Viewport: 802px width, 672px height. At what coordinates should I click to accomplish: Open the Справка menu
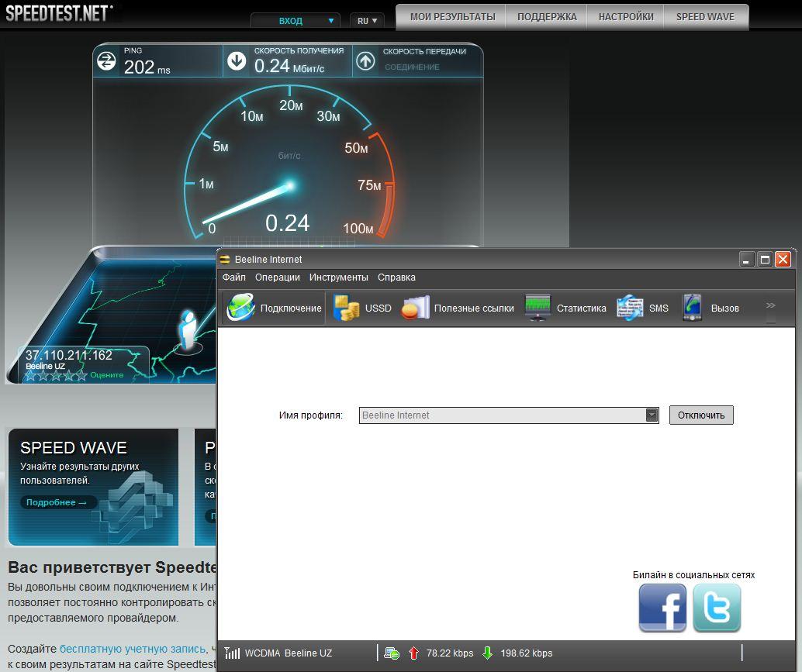[396, 277]
